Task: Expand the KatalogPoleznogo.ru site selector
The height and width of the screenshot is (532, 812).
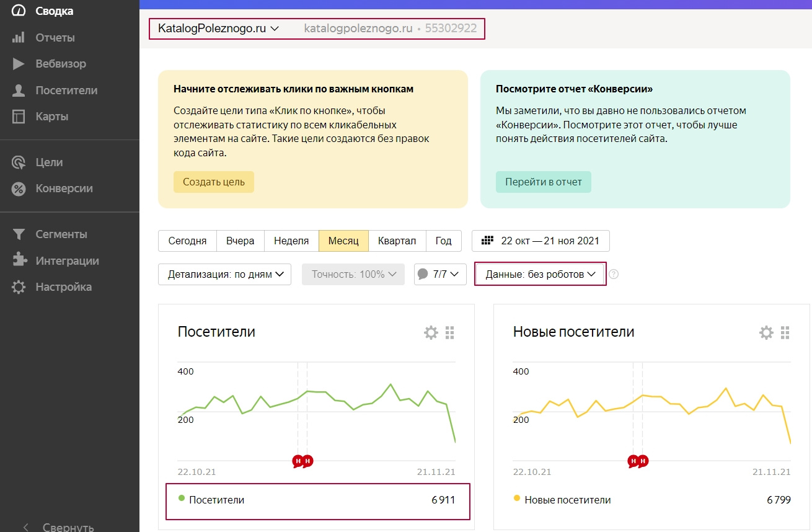Action: pyautogui.click(x=219, y=28)
